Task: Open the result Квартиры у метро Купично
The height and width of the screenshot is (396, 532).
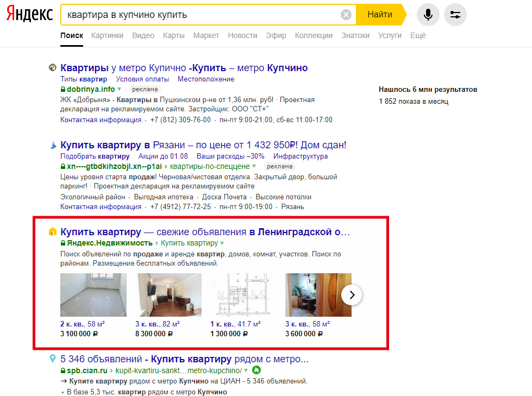Action: tap(184, 68)
